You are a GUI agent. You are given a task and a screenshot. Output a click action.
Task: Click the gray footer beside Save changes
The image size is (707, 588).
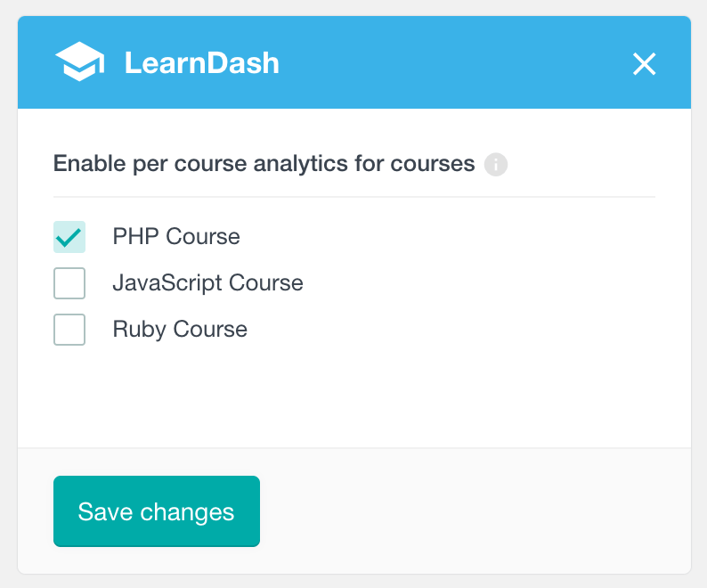tap(474, 511)
